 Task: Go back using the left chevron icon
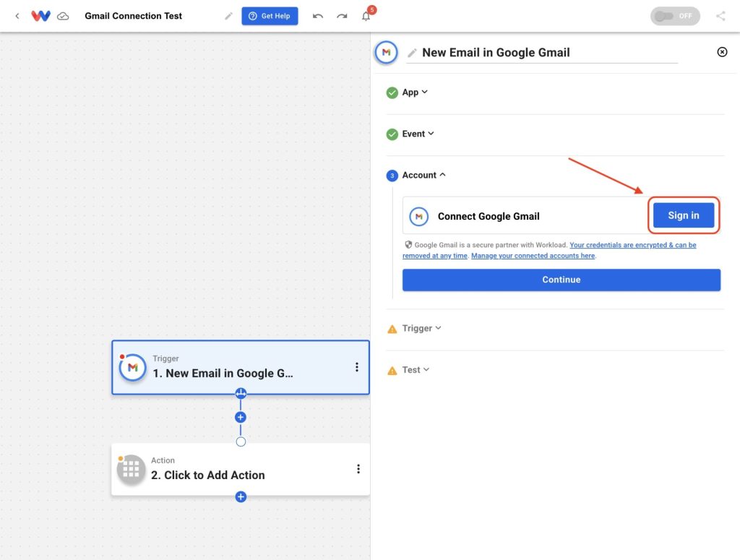point(17,16)
